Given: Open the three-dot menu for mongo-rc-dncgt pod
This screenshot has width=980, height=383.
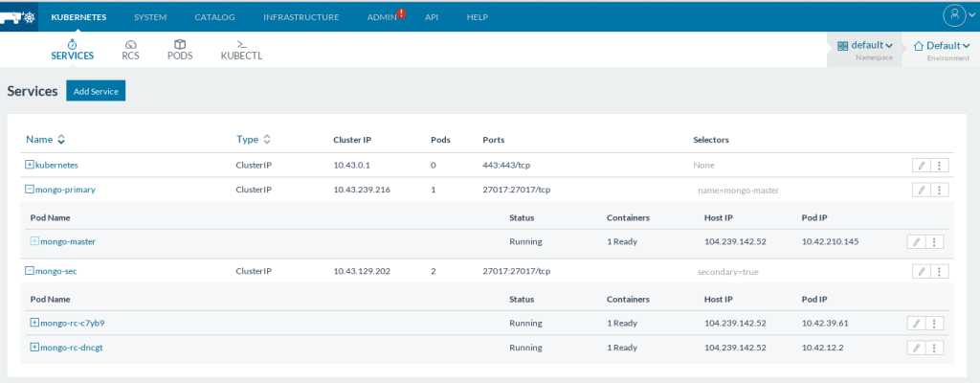Looking at the screenshot, I should 935,348.
